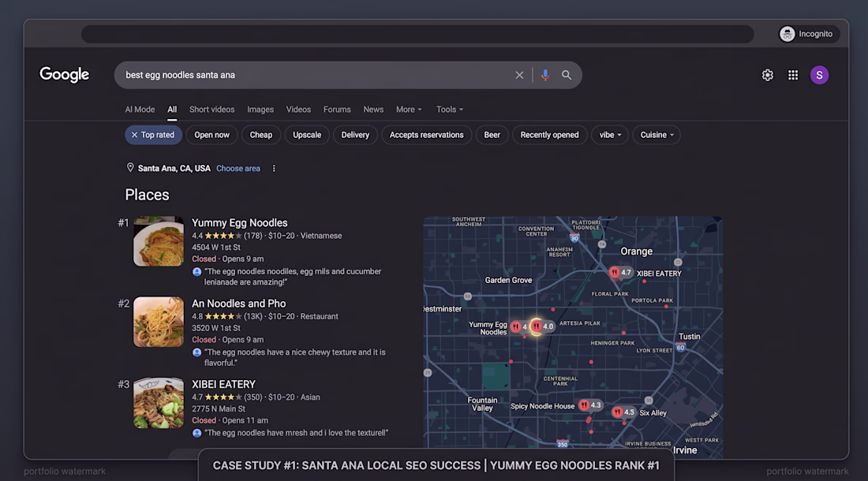This screenshot has height=481, width=868.
Task: Open the Yummy Egg Noodles listing title
Action: pyautogui.click(x=240, y=223)
